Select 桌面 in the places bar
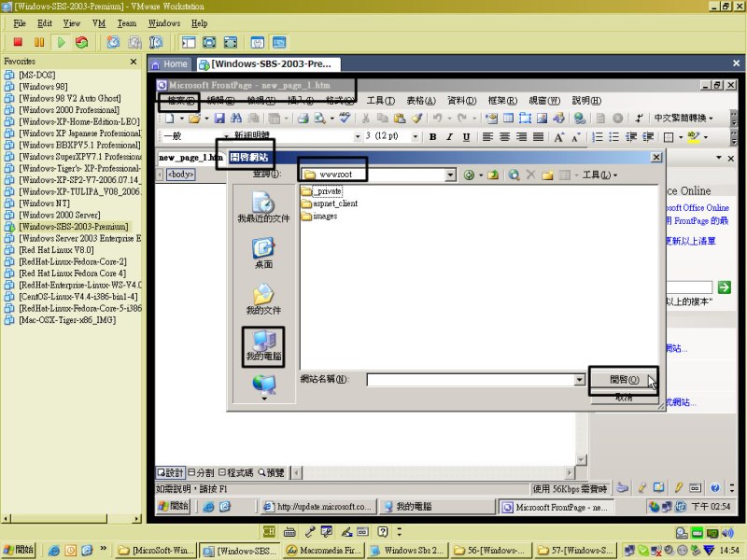The height and width of the screenshot is (560, 747). [263, 253]
